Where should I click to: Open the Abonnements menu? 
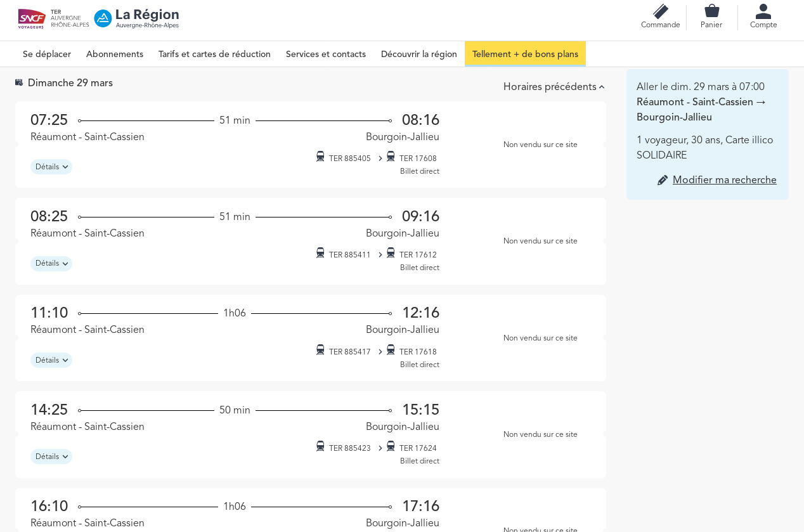[115, 54]
